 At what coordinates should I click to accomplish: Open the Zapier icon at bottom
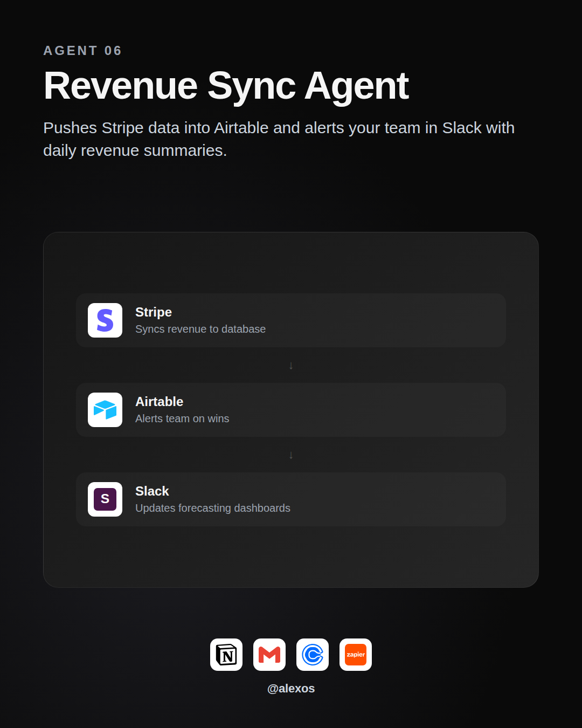[356, 655]
